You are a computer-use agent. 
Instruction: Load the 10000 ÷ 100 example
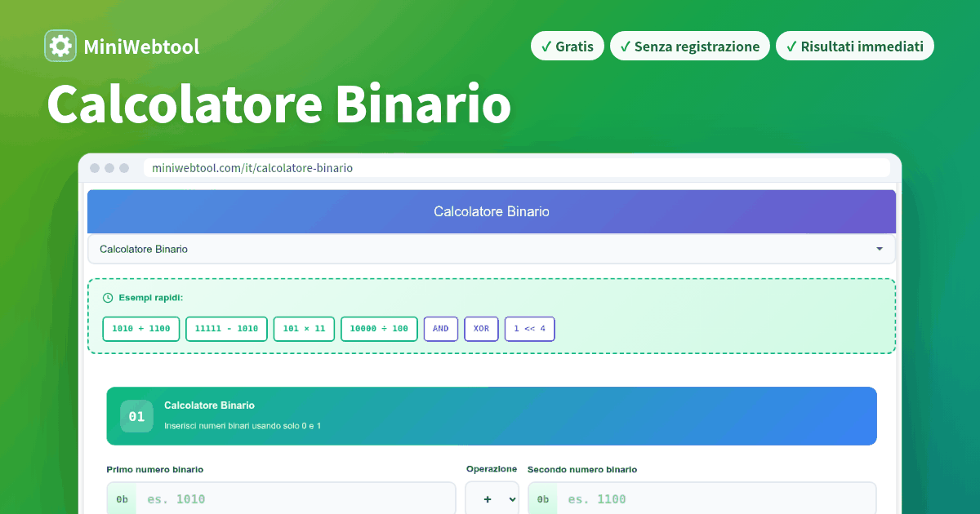[x=379, y=329]
